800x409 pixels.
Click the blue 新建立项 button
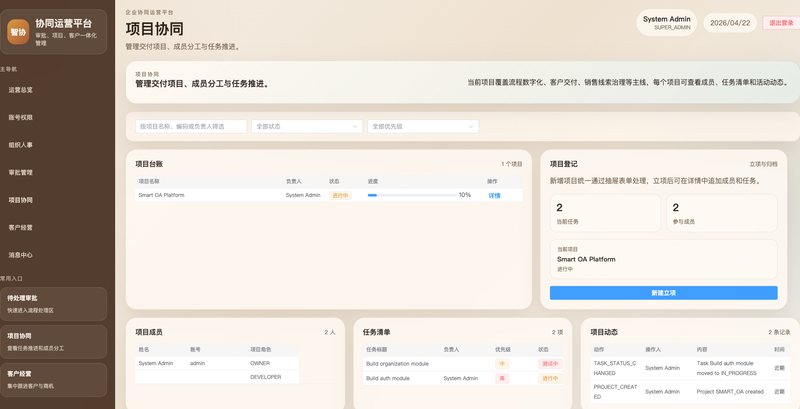[663, 293]
